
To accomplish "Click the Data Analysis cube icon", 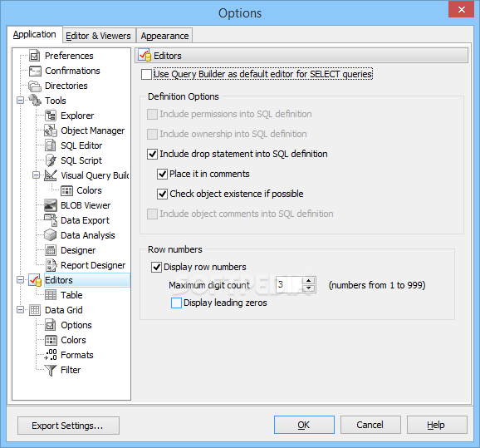I will pos(50,235).
